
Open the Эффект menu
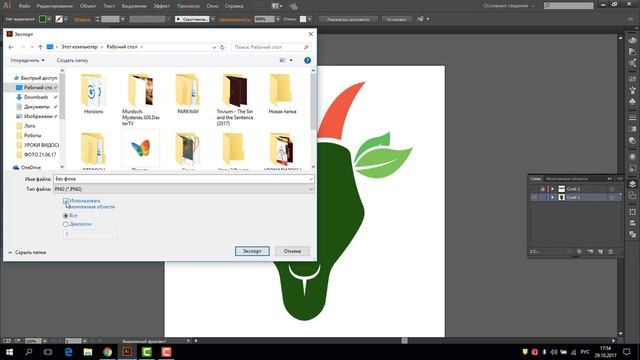coord(161,6)
